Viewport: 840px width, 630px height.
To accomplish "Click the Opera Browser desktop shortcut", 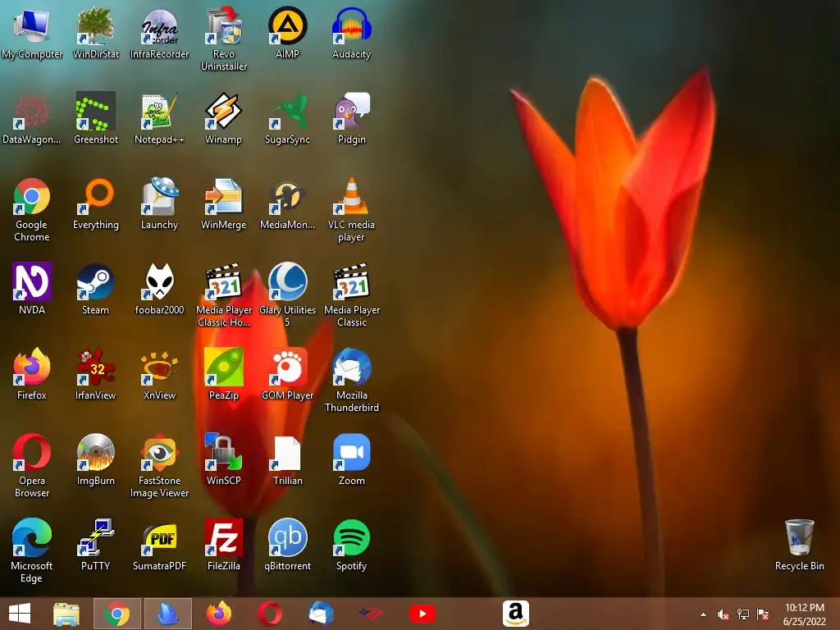I will click(32, 465).
